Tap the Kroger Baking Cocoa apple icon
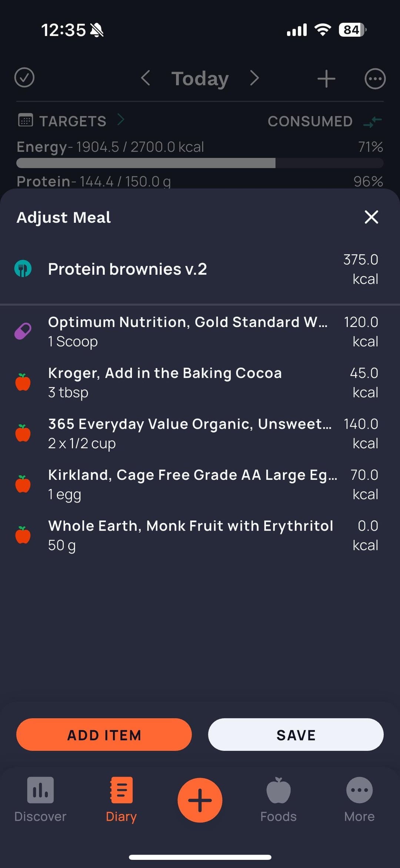The width and height of the screenshot is (400, 868). (x=23, y=382)
